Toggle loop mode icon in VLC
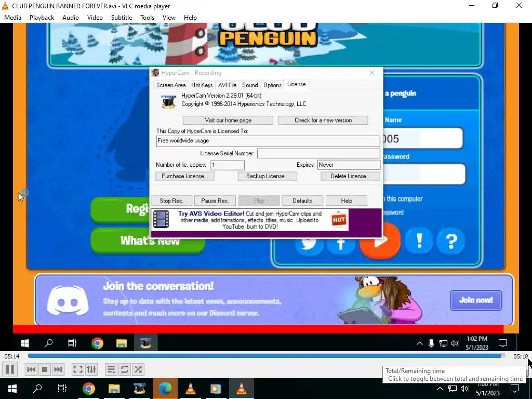 tap(125, 369)
